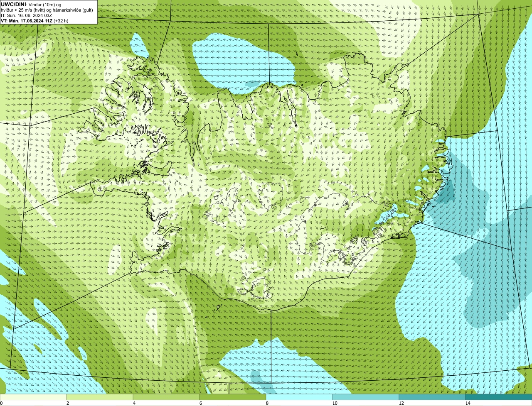Click the title line 'UWC/DINI: Vindur (10m) og'
The height and width of the screenshot is (406, 532).
coord(31,4)
